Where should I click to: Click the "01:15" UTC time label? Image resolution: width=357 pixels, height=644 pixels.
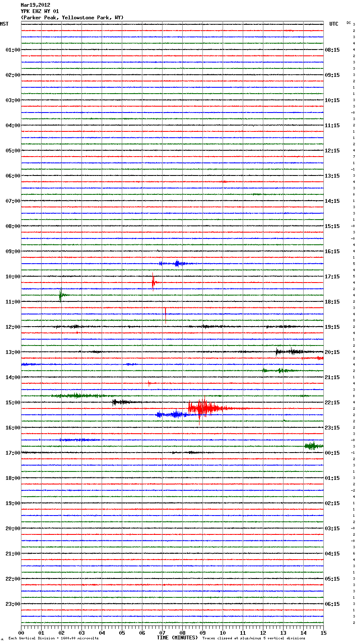click(332, 478)
